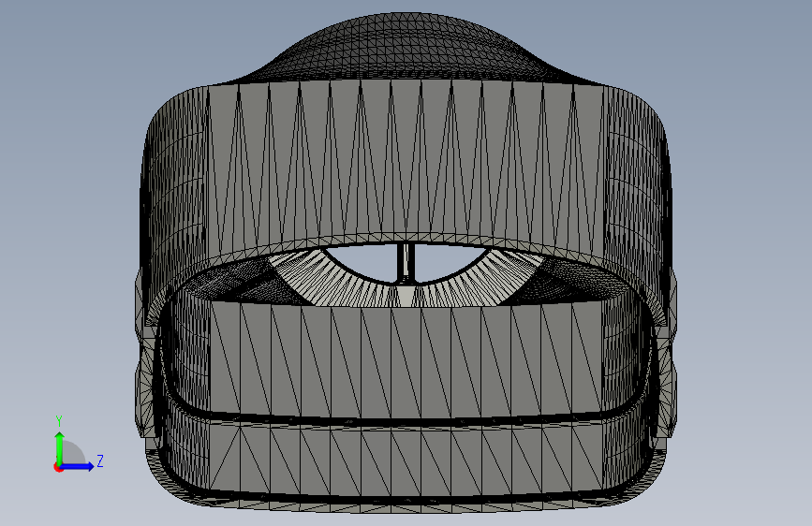Pick the domed top of the mesh model
This screenshot has height=526, width=812.
(x=406, y=47)
